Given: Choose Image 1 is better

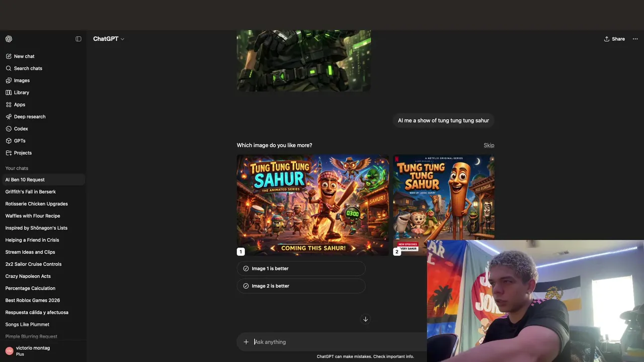Looking at the screenshot, I should [301, 268].
